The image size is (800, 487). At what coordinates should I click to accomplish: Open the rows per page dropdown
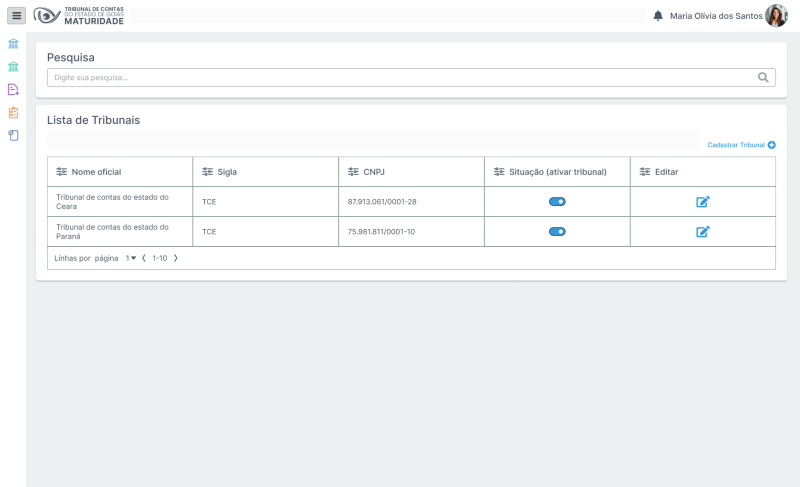tap(131, 258)
